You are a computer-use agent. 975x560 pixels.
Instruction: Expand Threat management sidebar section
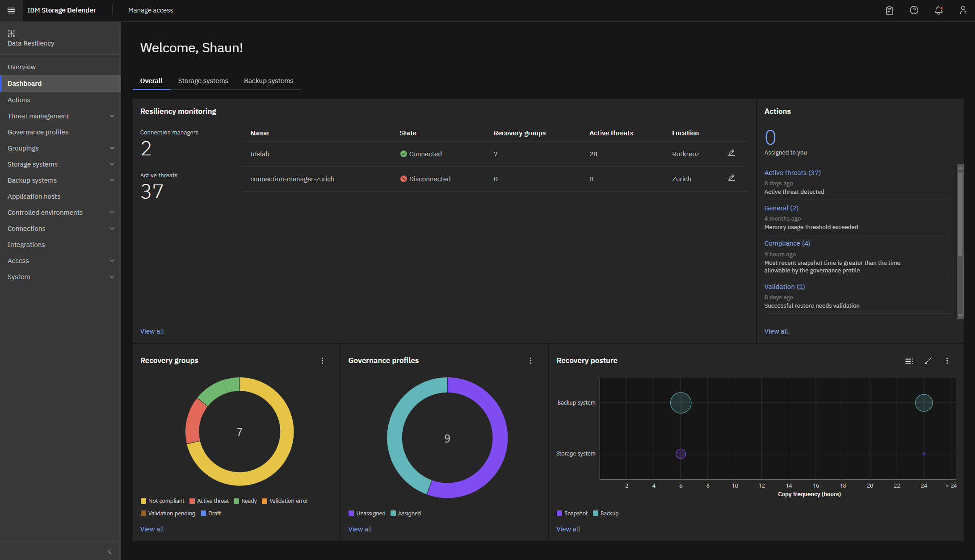point(60,116)
